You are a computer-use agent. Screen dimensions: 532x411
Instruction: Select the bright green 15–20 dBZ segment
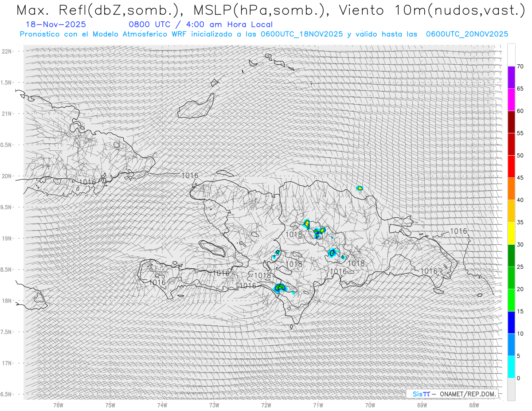click(511, 300)
